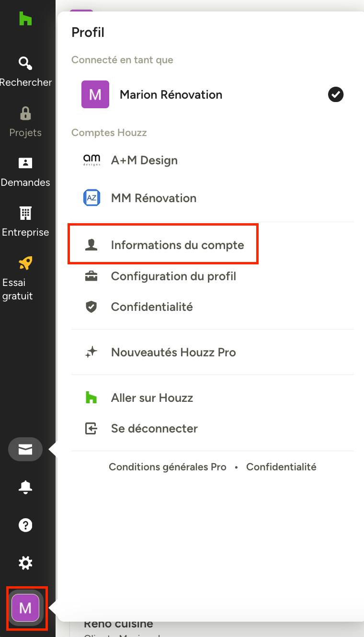Click the purple M profile avatar button
This screenshot has width=364, height=637.
tap(25, 608)
